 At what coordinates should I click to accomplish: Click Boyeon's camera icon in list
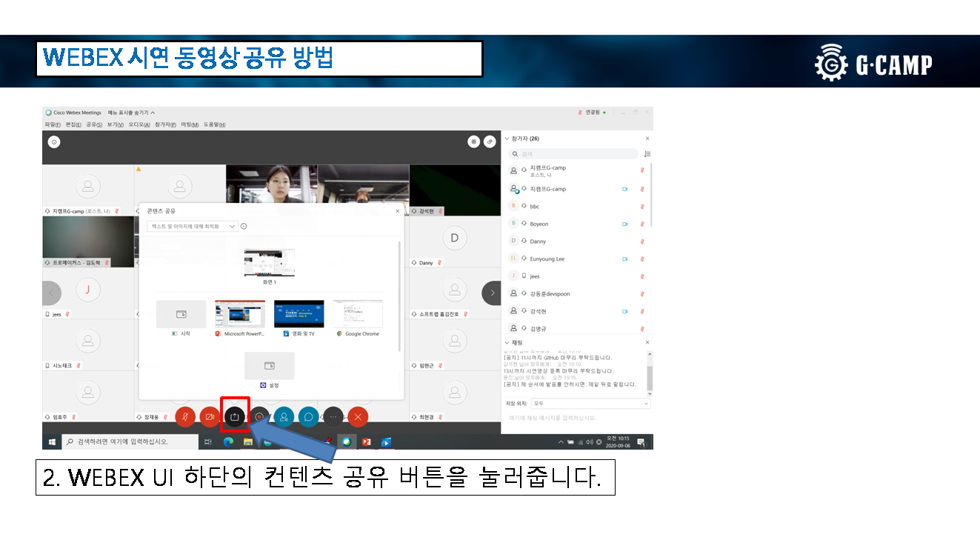625,224
